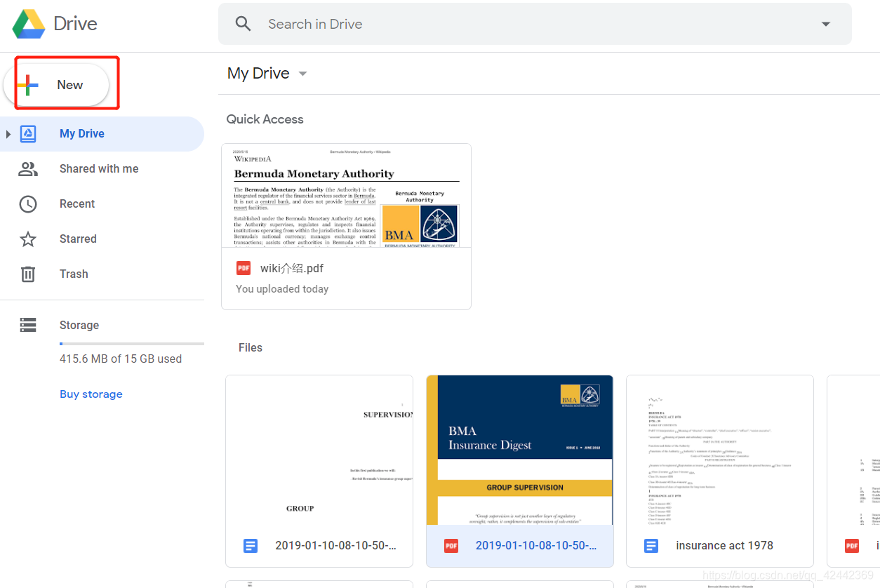Focus the Search in Drive field
The image size is (880, 588).
(x=535, y=24)
